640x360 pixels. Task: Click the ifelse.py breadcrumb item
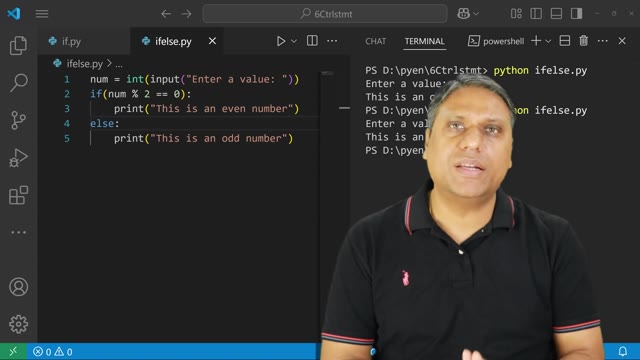pos(84,64)
